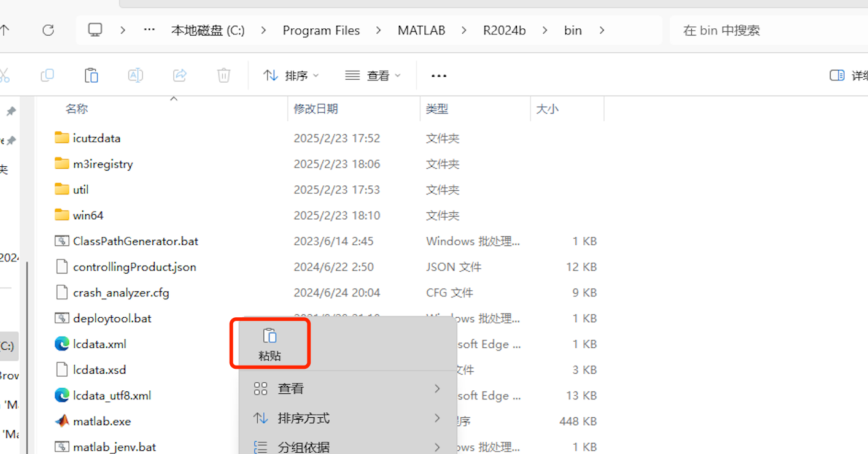Click the 类型 column header

(437, 109)
